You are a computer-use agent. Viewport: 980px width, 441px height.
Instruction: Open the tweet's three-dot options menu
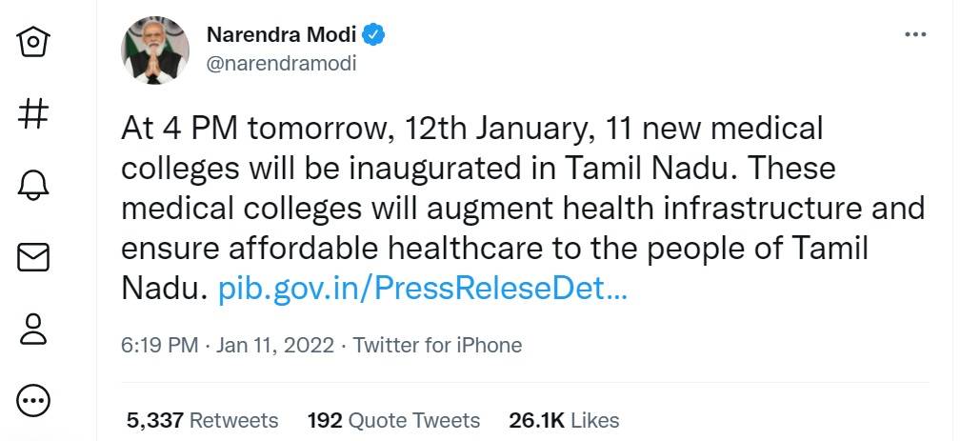914,35
